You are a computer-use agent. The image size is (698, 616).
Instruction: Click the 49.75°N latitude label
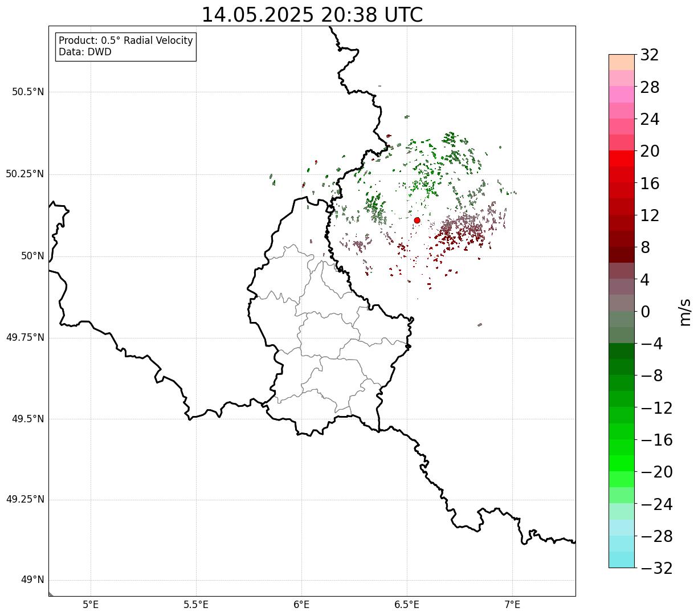tap(25, 337)
